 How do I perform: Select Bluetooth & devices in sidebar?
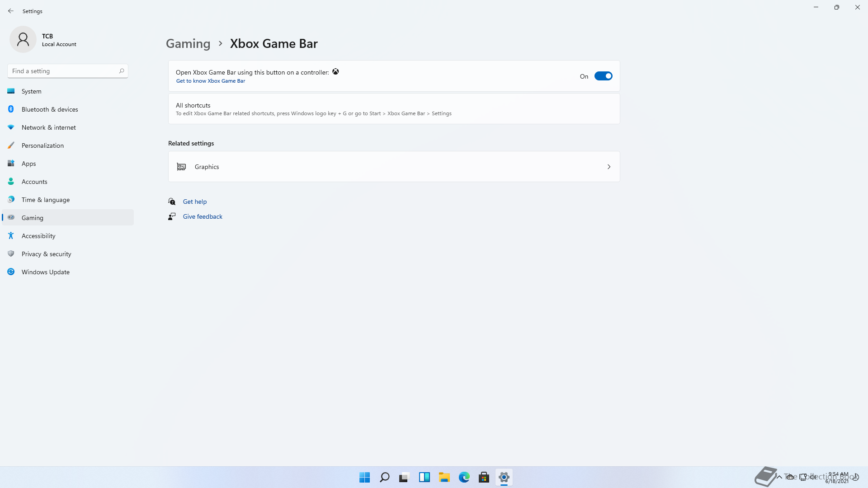[x=68, y=109]
